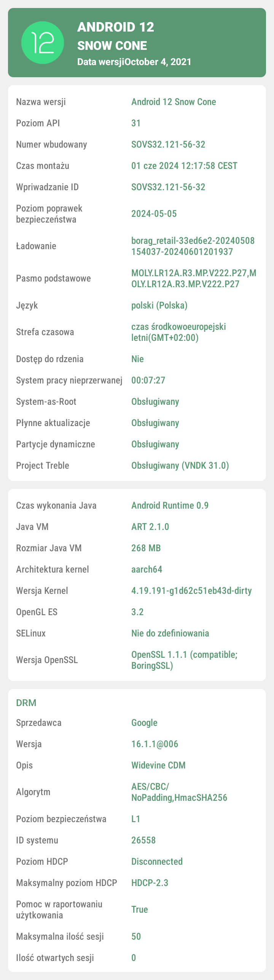The image size is (274, 980).
Task: Tap the SELinux status value
Action: click(170, 633)
